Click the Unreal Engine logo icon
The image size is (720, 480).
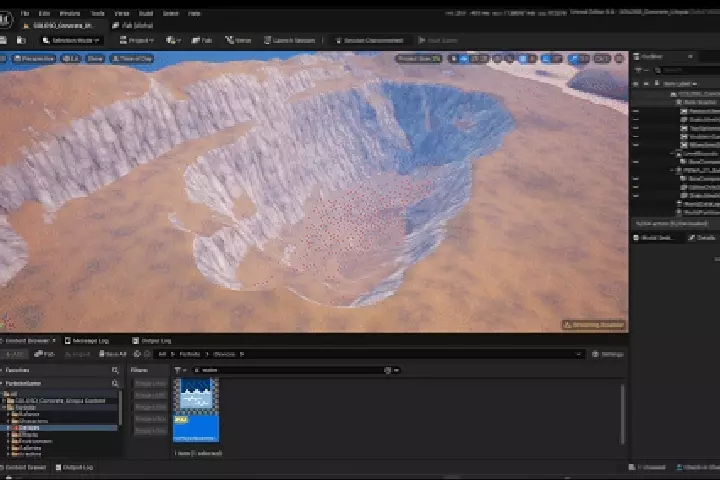5,20
